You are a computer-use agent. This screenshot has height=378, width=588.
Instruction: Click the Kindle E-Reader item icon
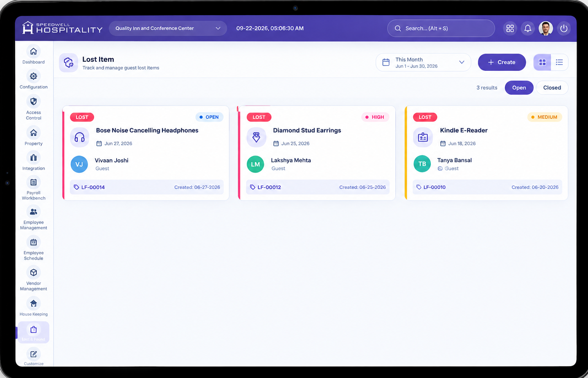coord(423,137)
